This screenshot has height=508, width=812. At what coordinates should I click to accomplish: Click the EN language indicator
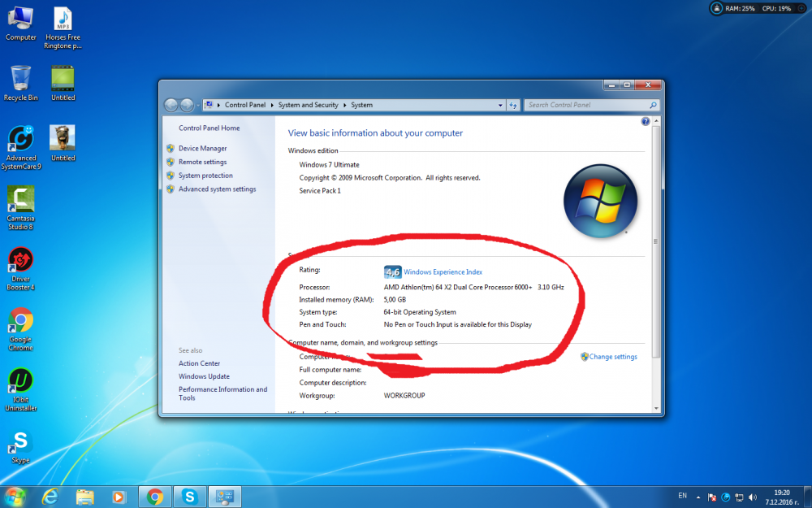click(x=683, y=496)
